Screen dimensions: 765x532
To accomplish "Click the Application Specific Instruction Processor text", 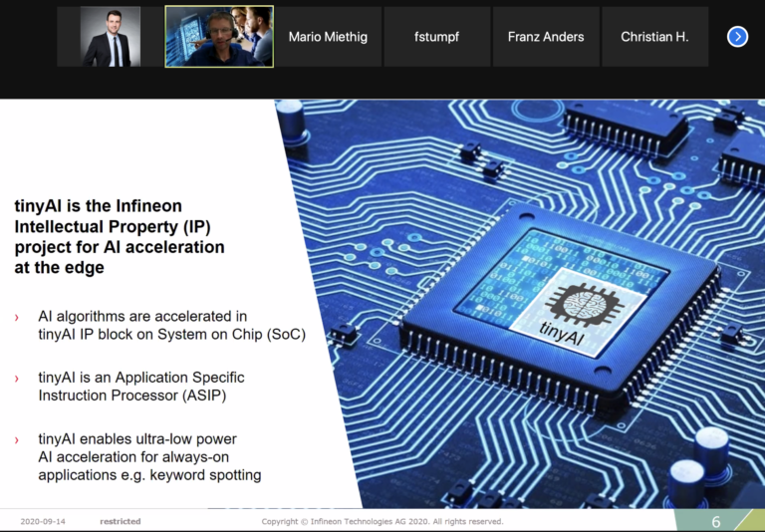I will click(140, 387).
